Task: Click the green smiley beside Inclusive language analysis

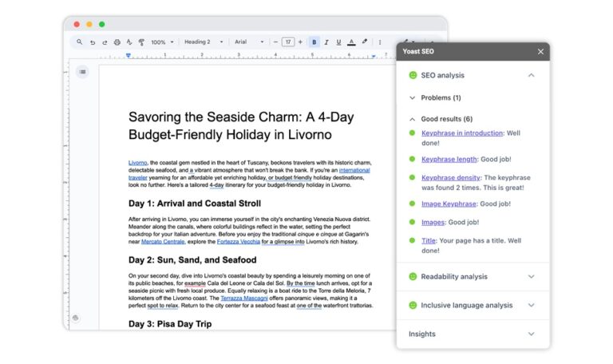Action: coord(413,306)
